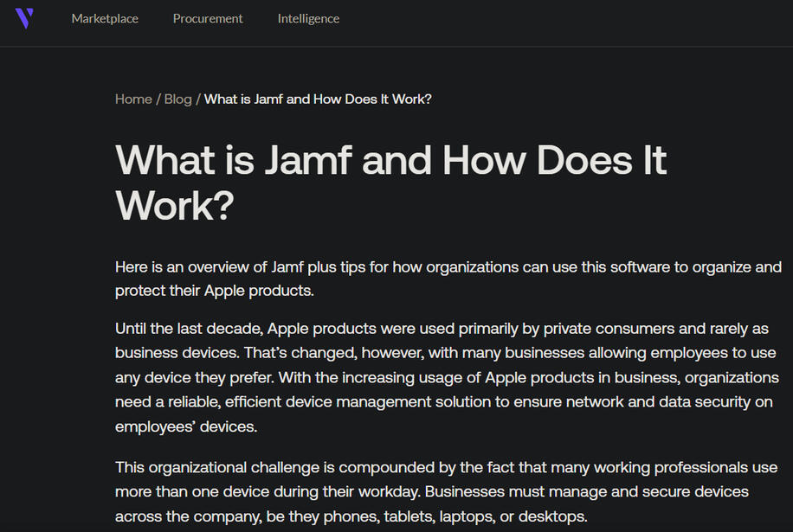Select the current breadcrumb article title

tap(317, 99)
